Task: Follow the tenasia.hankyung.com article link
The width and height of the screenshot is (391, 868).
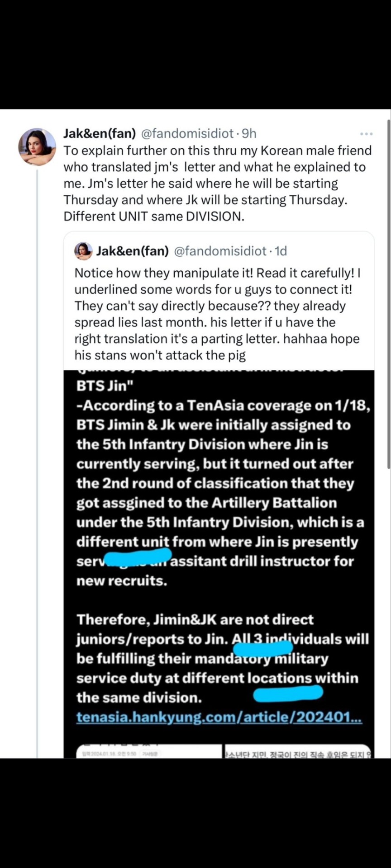Action: (x=219, y=717)
